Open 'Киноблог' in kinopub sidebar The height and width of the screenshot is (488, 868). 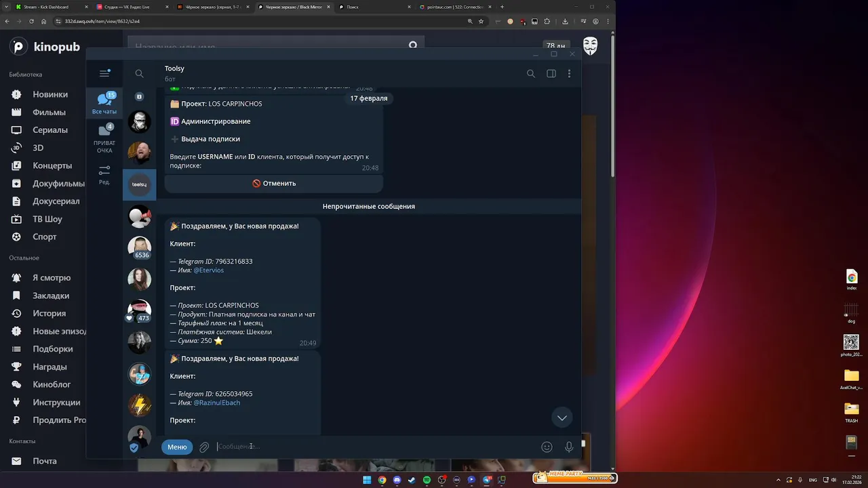coord(52,384)
